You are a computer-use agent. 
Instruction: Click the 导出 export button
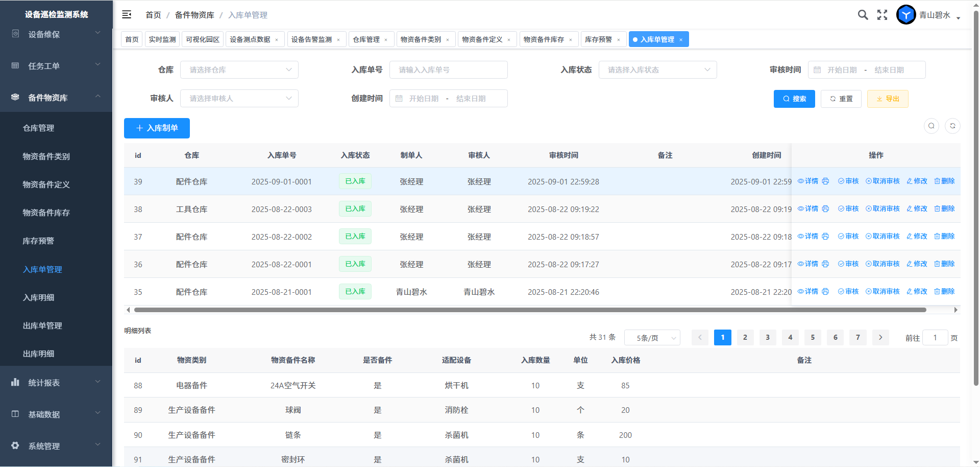coord(888,99)
